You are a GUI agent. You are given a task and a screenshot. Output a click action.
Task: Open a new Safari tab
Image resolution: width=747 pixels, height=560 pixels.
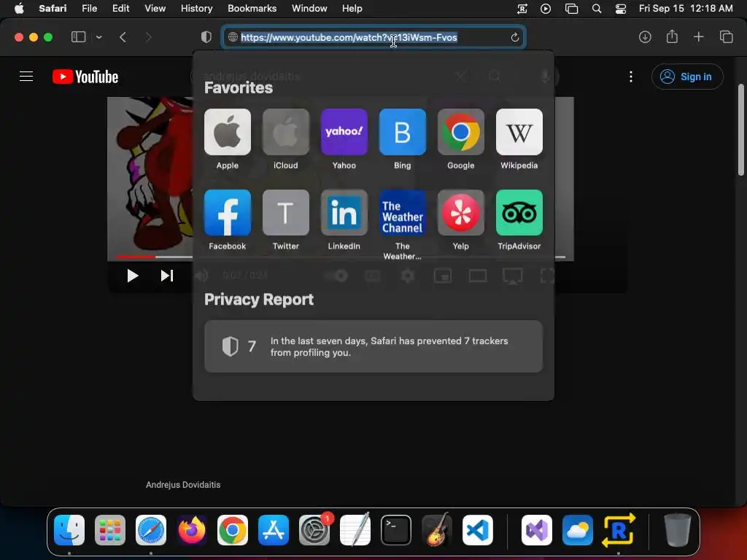698,36
